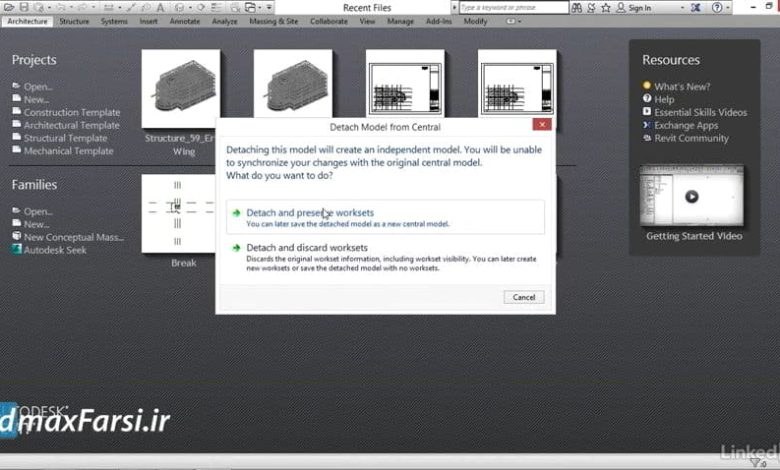Click the Exchange Apps X icon in title bar

(x=695, y=8)
